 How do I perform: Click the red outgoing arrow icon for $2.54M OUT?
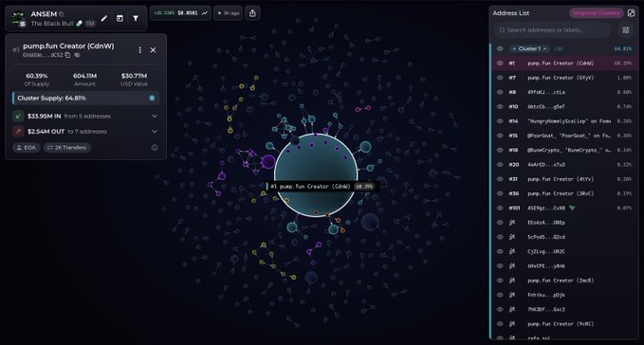pyautogui.click(x=18, y=132)
